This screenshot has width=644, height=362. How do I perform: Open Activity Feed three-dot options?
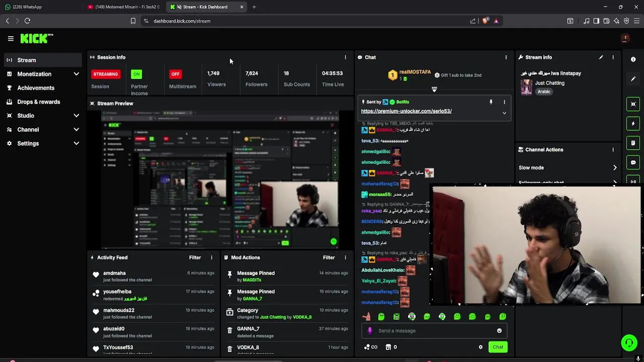(x=211, y=257)
